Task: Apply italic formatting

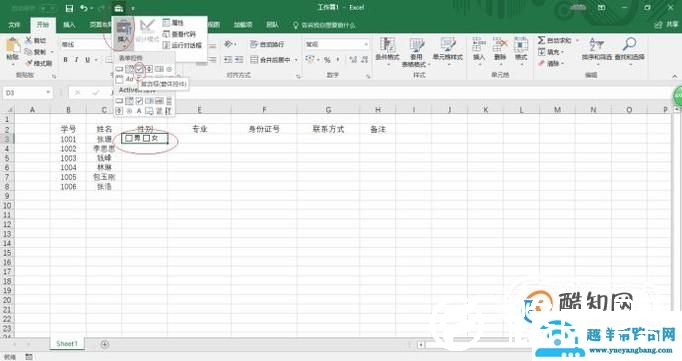Action: [77, 60]
